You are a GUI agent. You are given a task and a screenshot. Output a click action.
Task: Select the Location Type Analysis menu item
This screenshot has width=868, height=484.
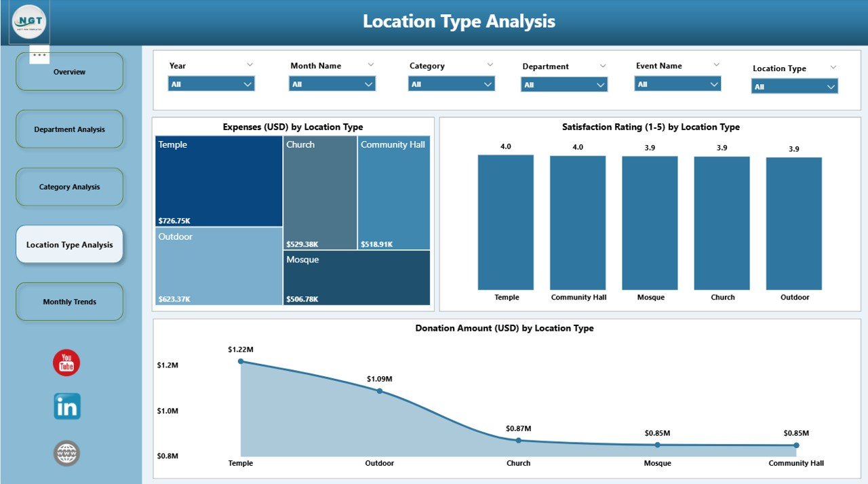point(68,244)
